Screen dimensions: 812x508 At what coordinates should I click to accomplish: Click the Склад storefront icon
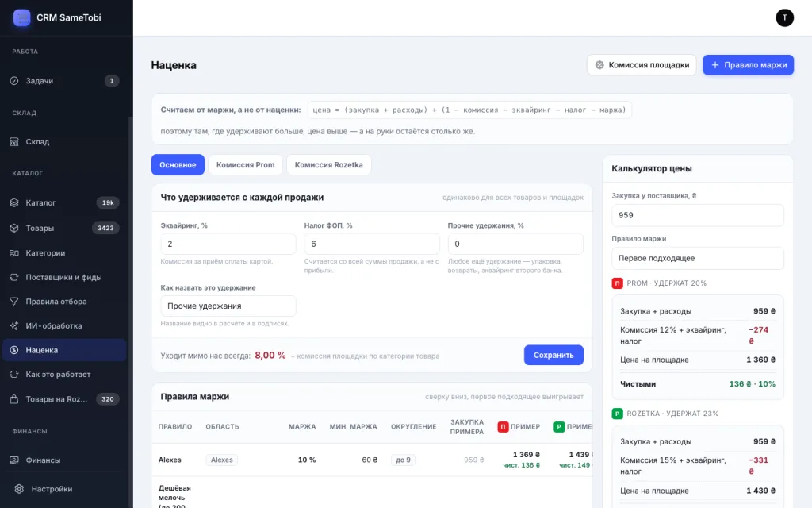(x=14, y=141)
